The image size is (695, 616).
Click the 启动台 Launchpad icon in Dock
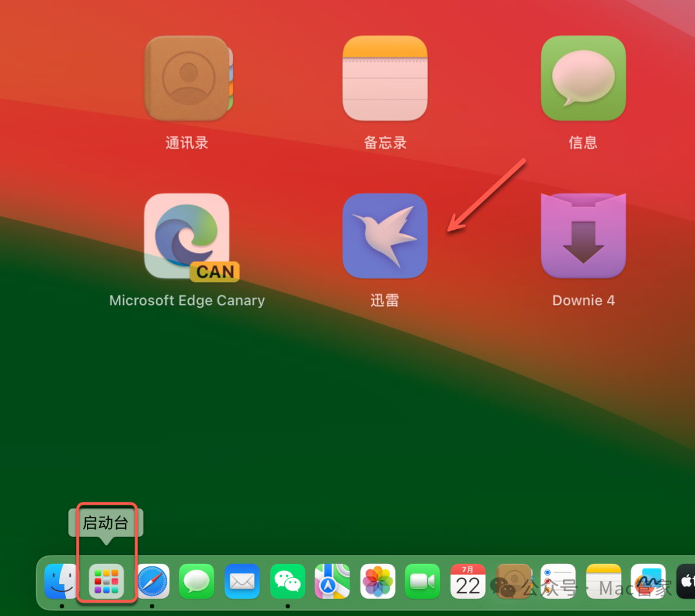click(106, 581)
